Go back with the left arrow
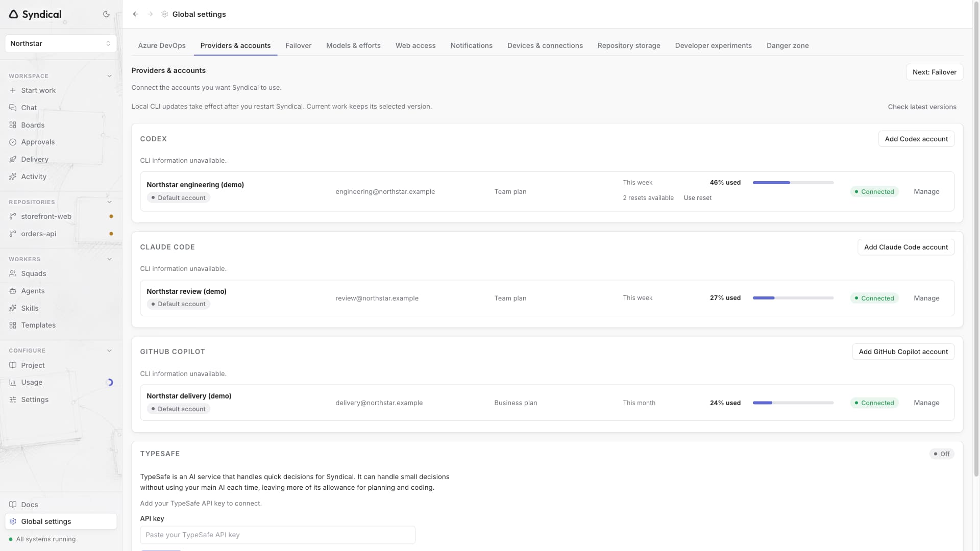 (136, 14)
